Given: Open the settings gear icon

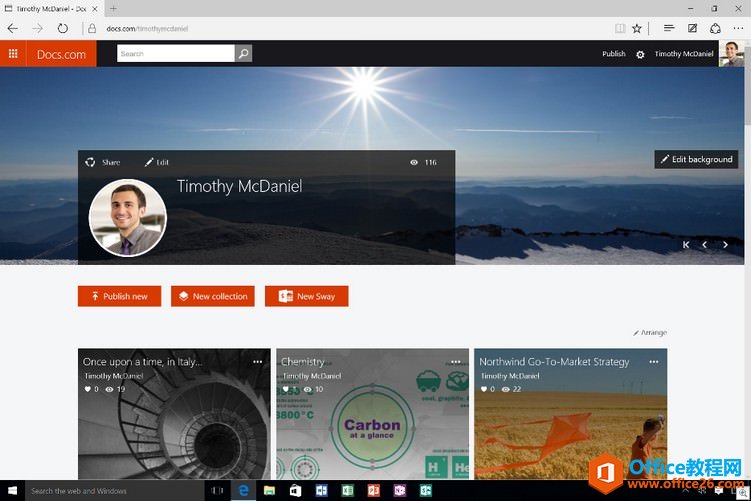Looking at the screenshot, I should (640, 54).
